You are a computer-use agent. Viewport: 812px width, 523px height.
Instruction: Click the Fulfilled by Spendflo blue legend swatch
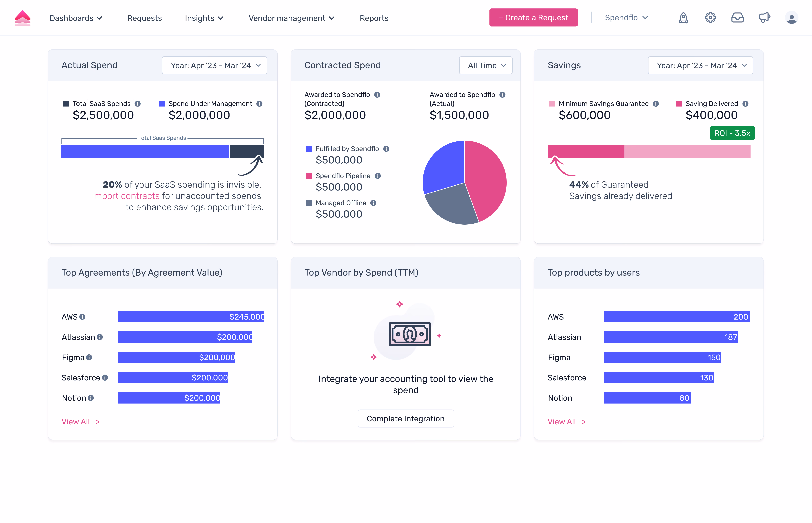point(309,149)
